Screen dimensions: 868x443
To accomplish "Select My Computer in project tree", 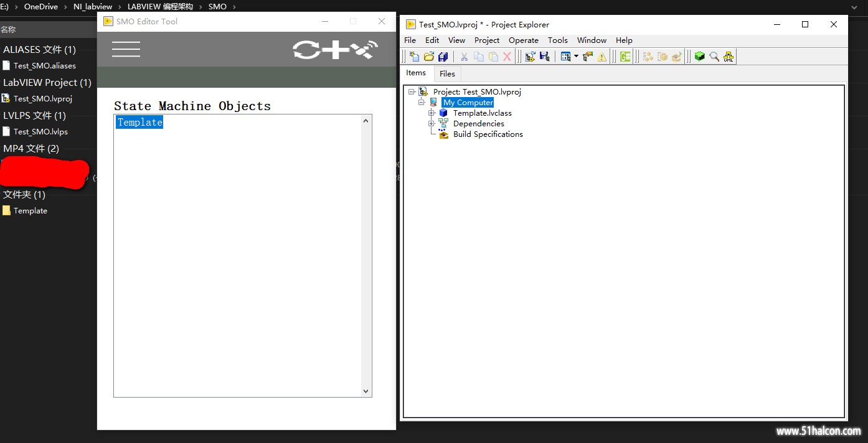I will (x=468, y=102).
